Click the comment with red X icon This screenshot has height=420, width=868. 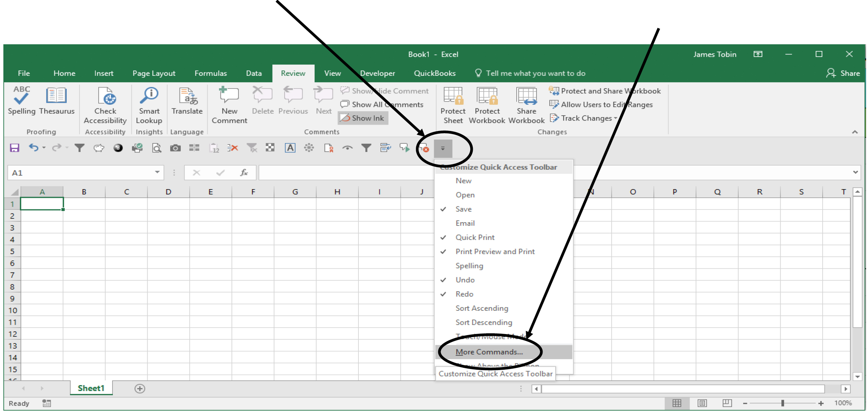(424, 148)
